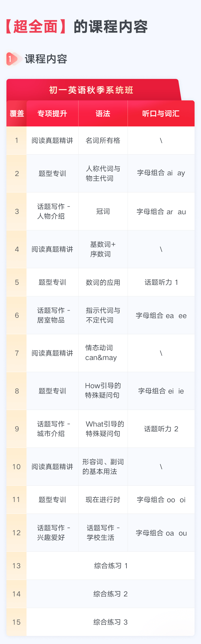The height and width of the screenshot is (644, 201).
Task: Select the 语法 column header
Action: (103, 114)
